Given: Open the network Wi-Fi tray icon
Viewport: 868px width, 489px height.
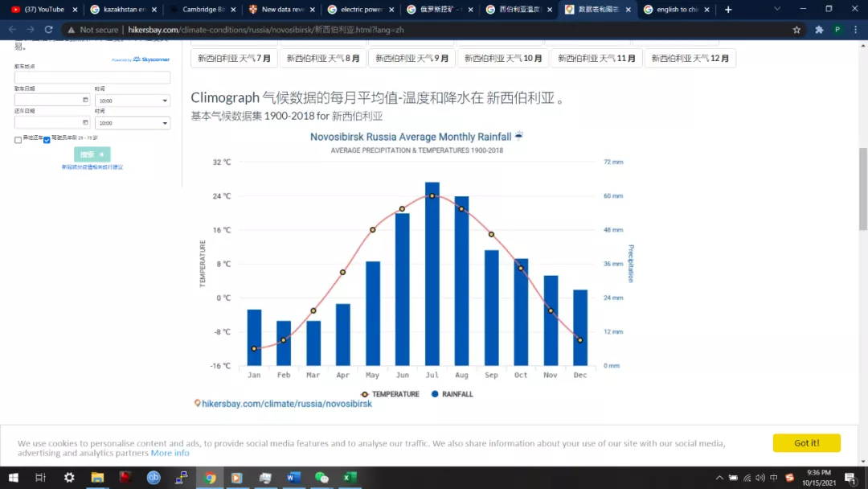Looking at the screenshot, I should coord(747,478).
